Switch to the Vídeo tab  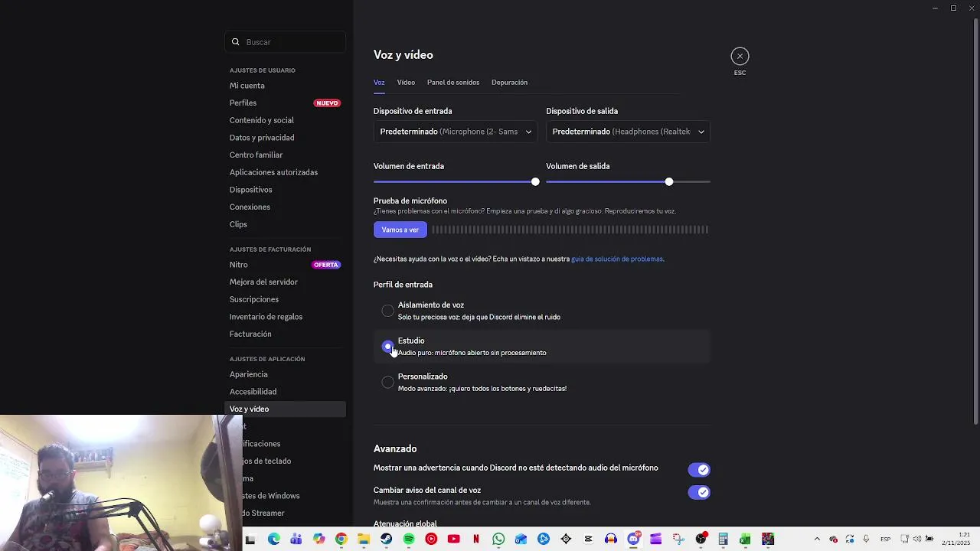point(406,83)
